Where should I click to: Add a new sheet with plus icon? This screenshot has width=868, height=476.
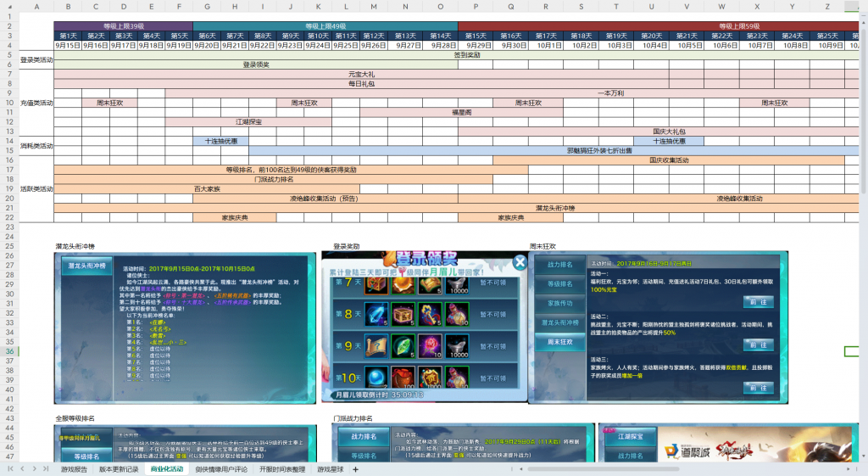(356, 469)
